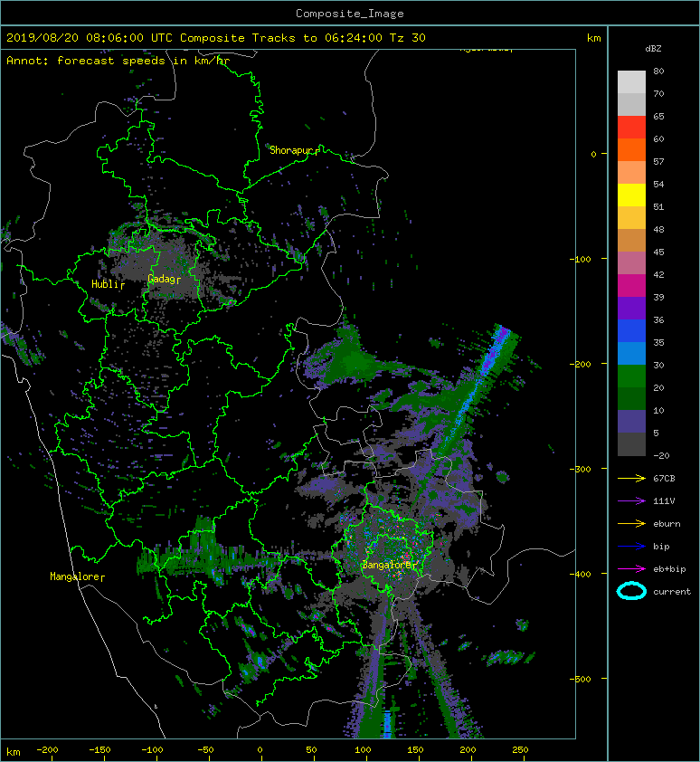Select the Shorapur city label
The width and height of the screenshot is (700, 762).
[x=291, y=150]
